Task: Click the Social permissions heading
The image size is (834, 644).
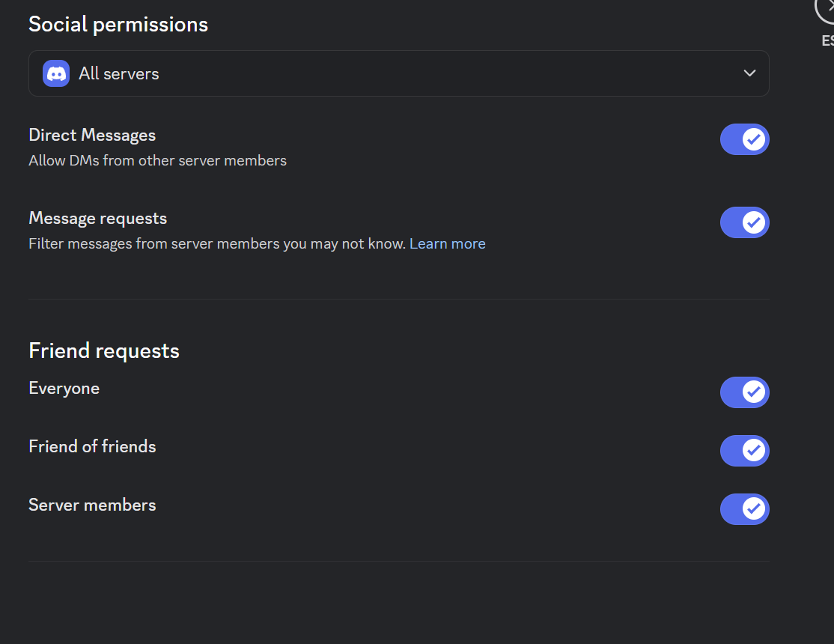Action: [x=118, y=25]
